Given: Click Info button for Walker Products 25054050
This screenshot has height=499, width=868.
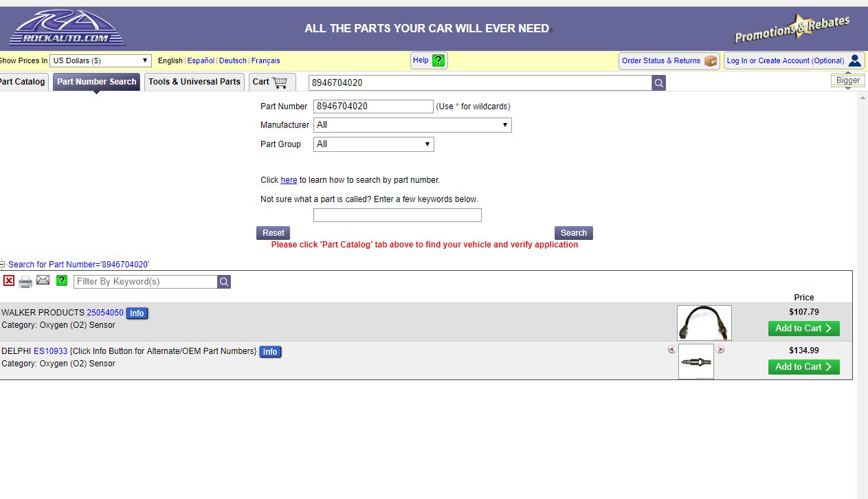Looking at the screenshot, I should pos(137,313).
